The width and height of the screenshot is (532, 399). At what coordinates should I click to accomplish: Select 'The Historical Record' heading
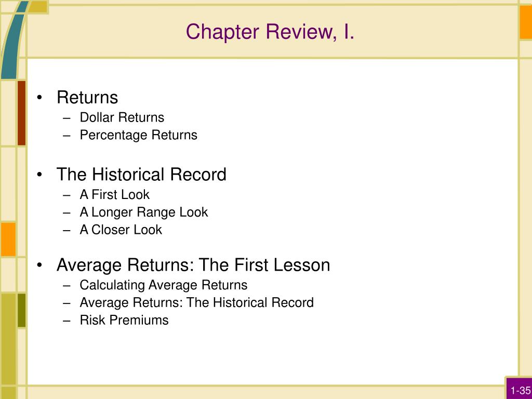[141, 175]
